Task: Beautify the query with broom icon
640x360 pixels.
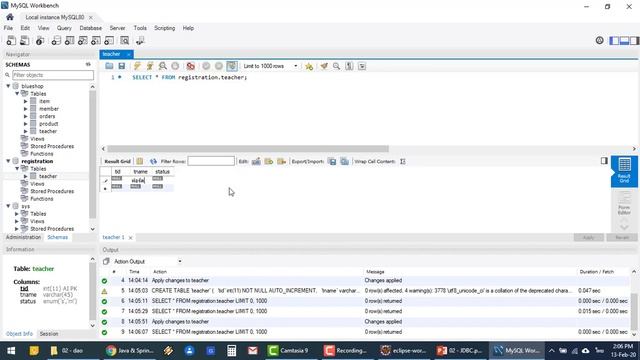Action: pyautogui.click(x=324, y=66)
